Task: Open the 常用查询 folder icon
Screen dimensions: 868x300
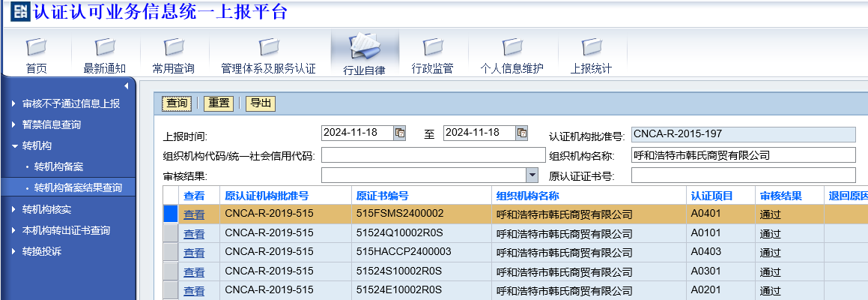Action: pos(174,46)
